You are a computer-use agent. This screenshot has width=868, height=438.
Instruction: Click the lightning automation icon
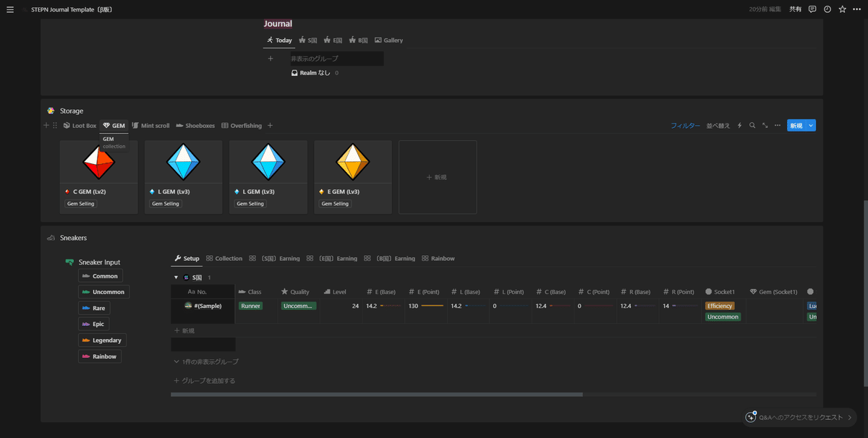[x=739, y=126]
